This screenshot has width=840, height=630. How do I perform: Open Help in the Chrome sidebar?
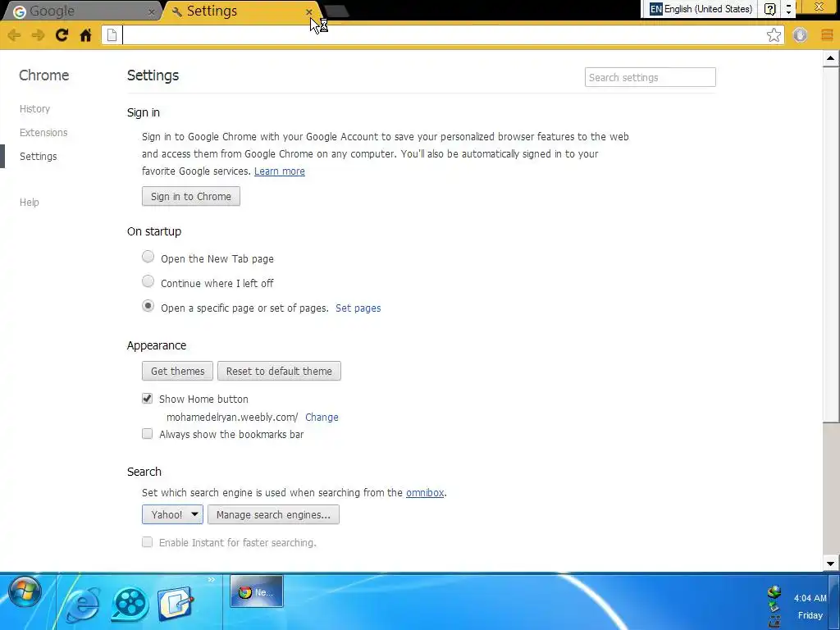point(30,202)
